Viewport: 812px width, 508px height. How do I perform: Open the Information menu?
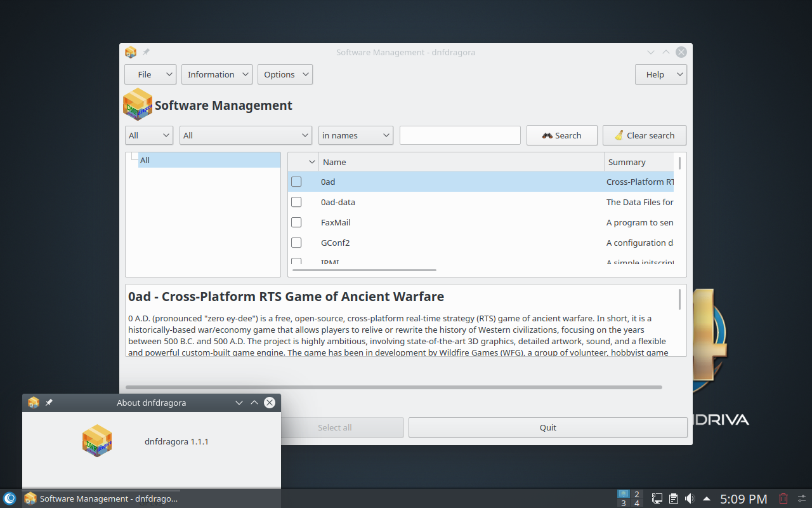click(216, 74)
